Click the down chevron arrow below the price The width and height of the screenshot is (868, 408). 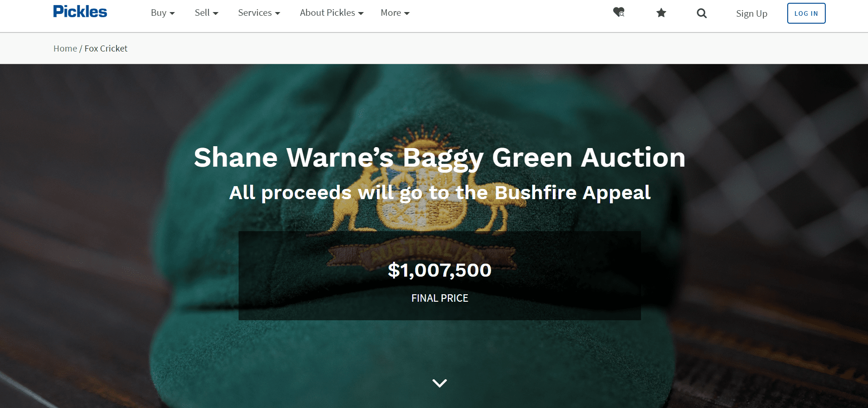[x=440, y=383]
